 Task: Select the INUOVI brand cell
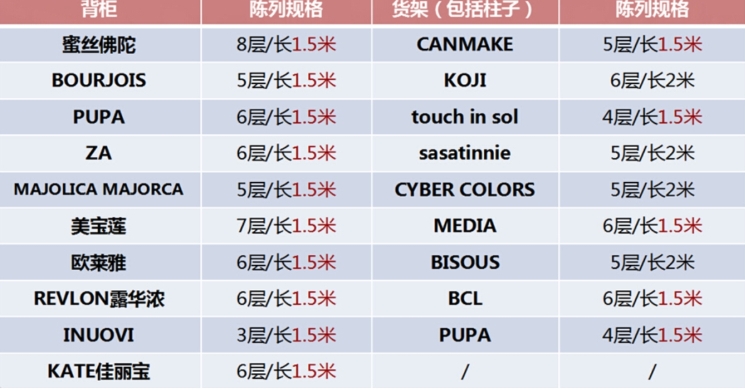(x=99, y=335)
